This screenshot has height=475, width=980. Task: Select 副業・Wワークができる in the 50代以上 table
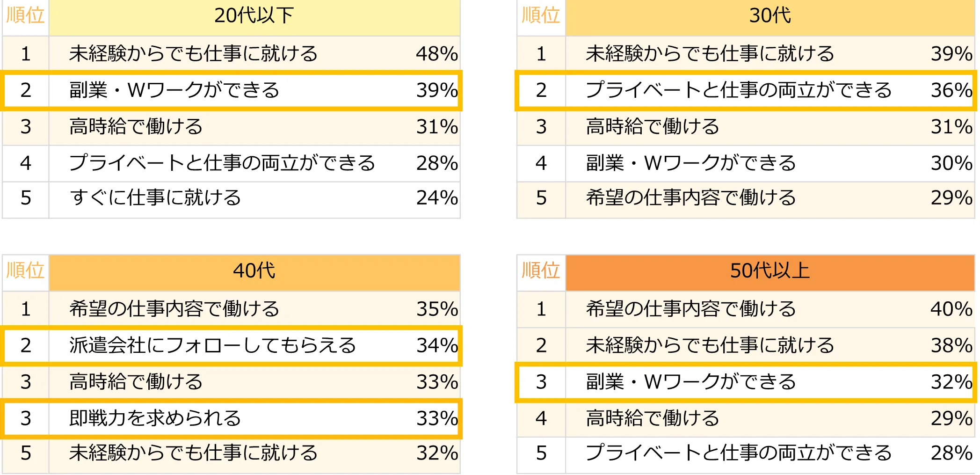click(x=690, y=382)
